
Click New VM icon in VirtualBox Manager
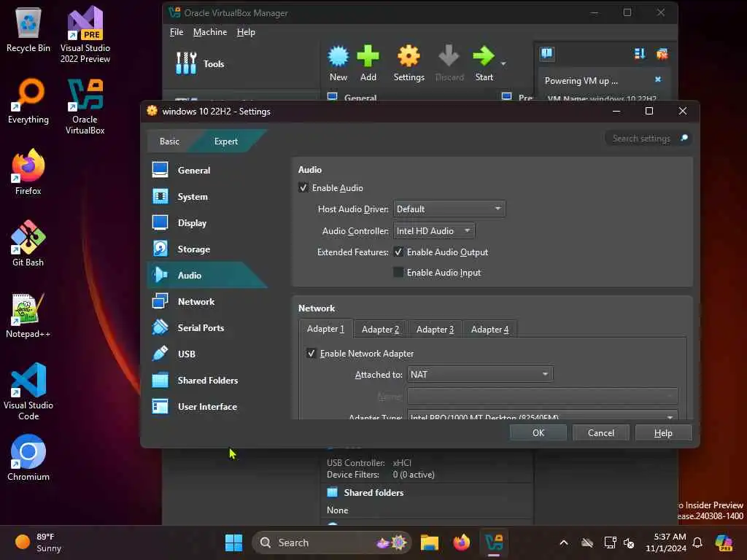338,56
